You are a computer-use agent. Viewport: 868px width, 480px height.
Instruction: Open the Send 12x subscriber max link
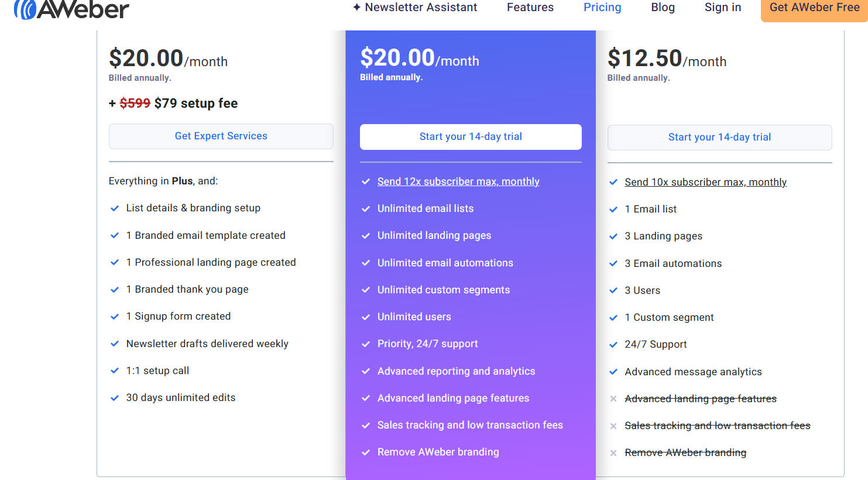[x=459, y=181]
